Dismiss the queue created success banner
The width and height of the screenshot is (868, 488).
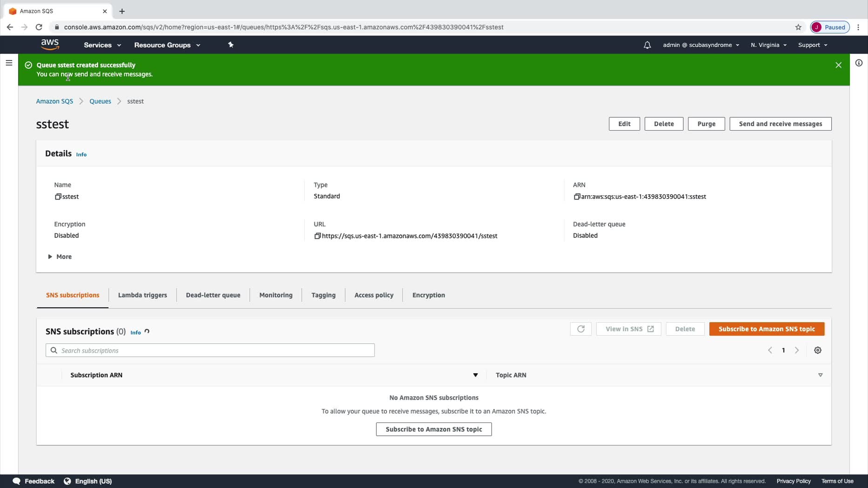click(x=838, y=65)
